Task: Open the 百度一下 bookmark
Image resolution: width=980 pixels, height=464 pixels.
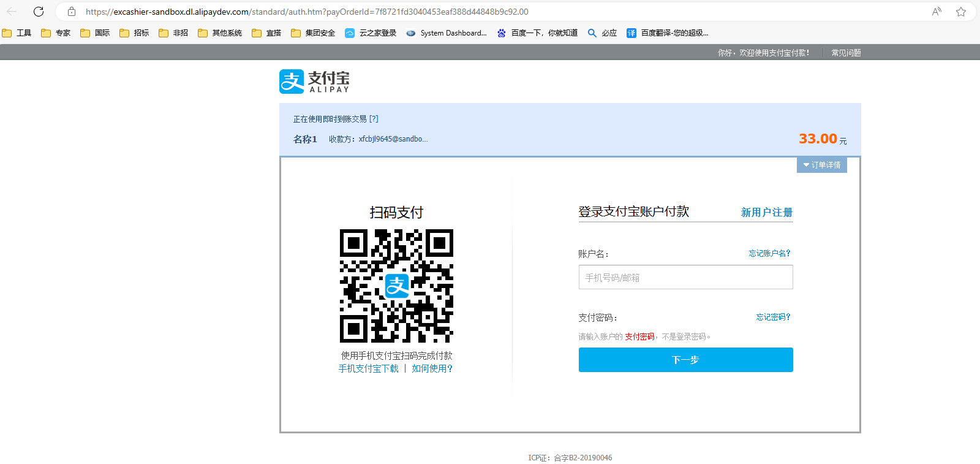Action: [x=538, y=33]
